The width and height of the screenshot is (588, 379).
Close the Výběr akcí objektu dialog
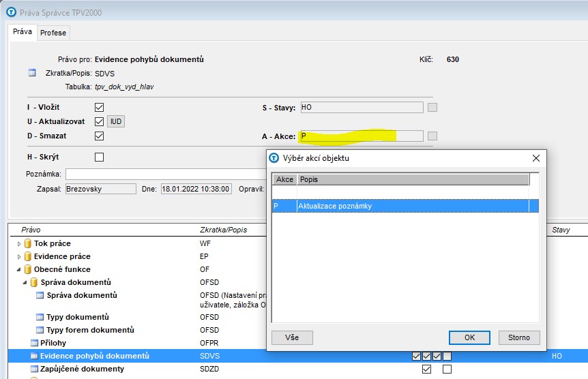[536, 158]
